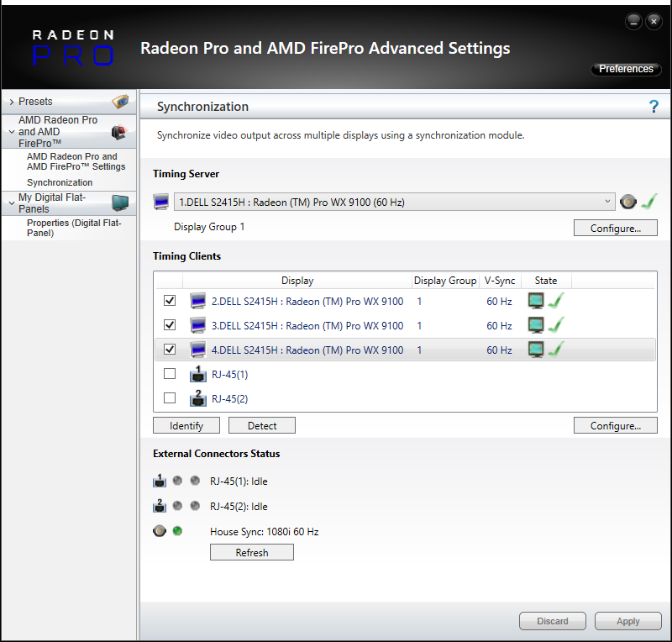
Task: Enable the RJ-45(1) timing client checkbox
Action: tap(170, 374)
